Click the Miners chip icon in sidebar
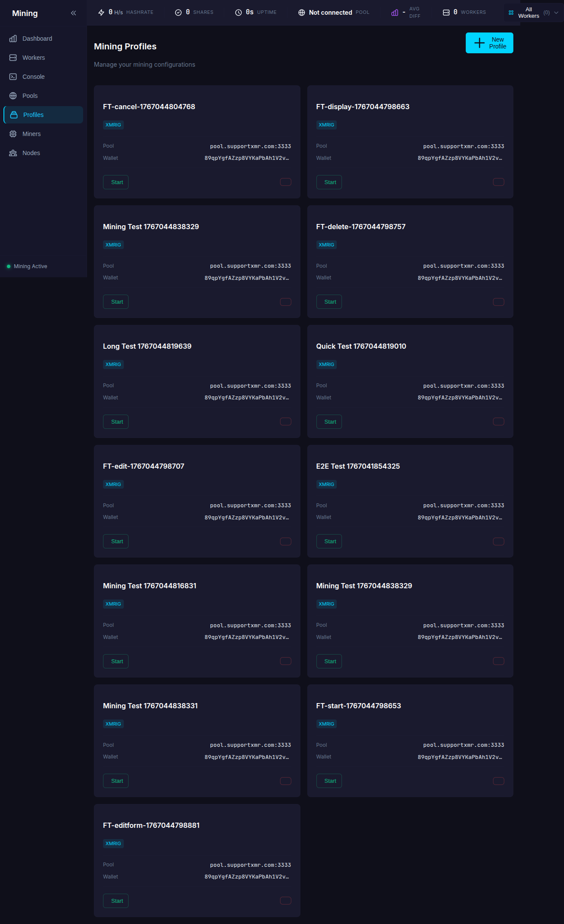The image size is (564, 924). (x=13, y=134)
